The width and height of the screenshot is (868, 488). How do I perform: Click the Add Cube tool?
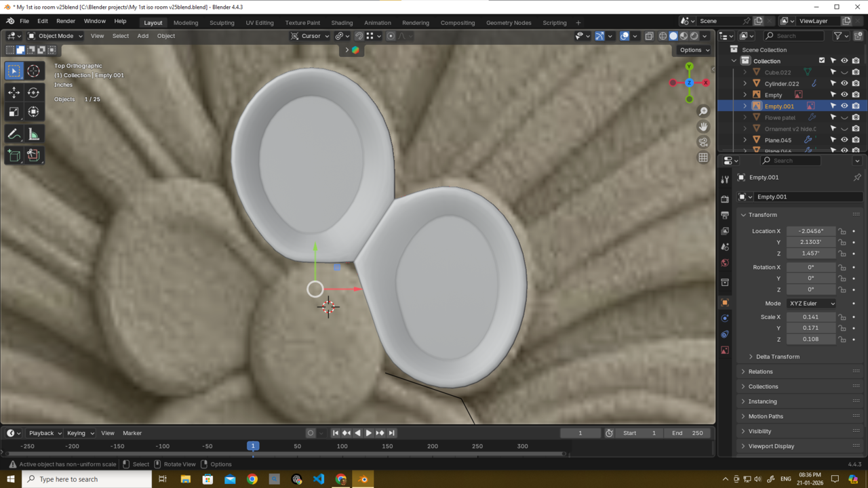(x=14, y=155)
